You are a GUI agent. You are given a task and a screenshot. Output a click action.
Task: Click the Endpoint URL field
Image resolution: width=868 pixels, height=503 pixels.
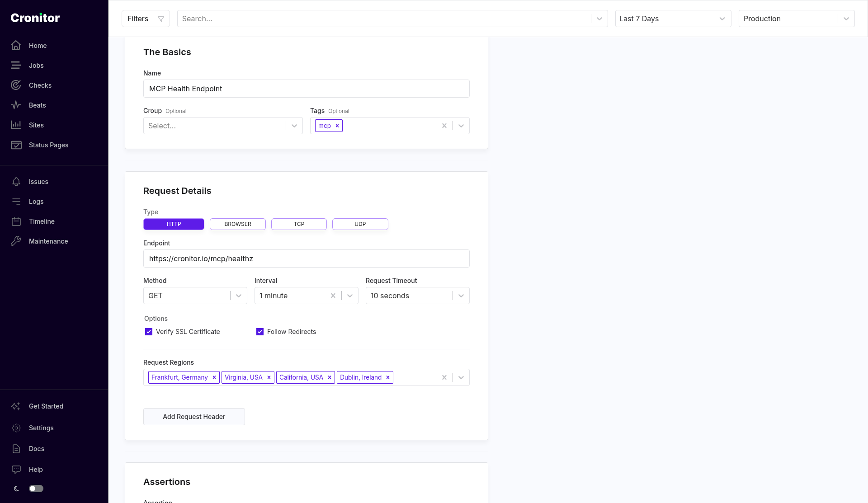(x=307, y=259)
